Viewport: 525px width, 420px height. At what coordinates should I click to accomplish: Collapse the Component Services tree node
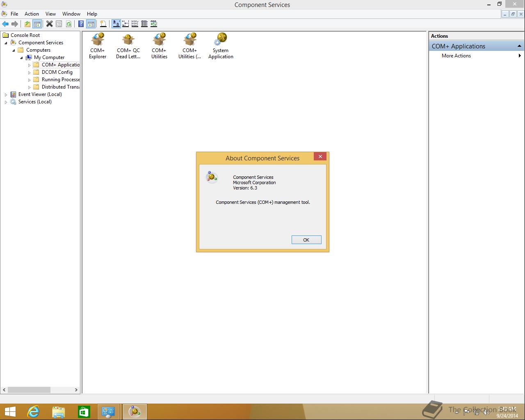coord(6,43)
